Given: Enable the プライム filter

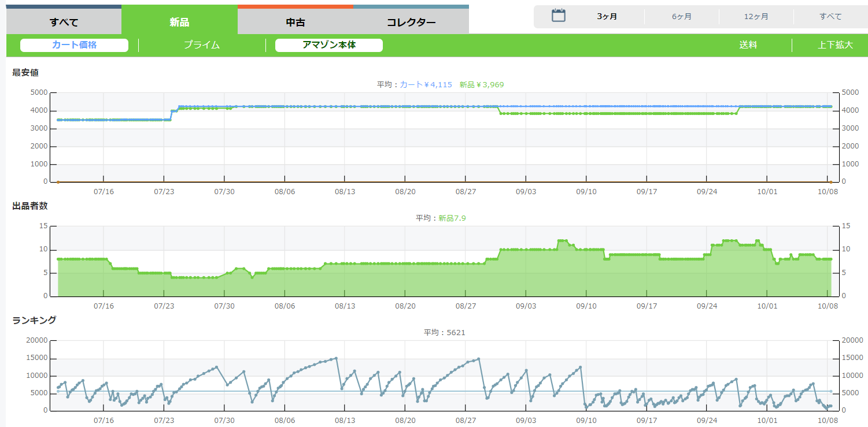Looking at the screenshot, I should click(x=202, y=45).
